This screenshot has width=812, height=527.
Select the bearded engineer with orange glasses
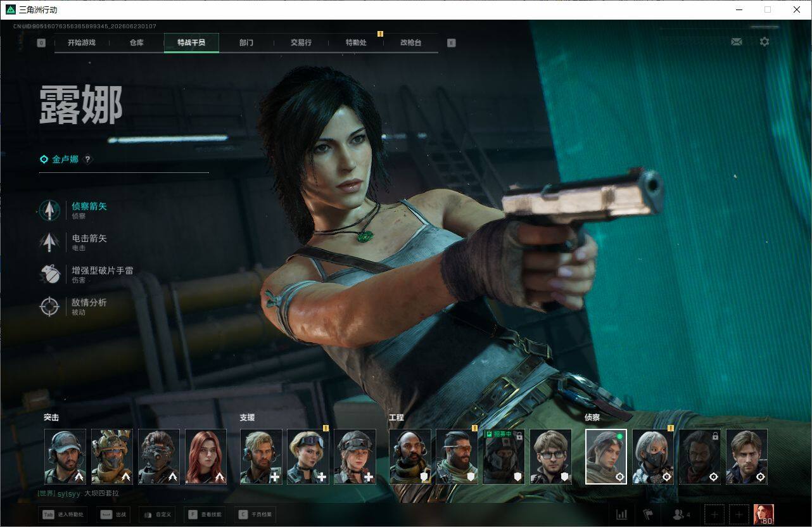coord(457,457)
